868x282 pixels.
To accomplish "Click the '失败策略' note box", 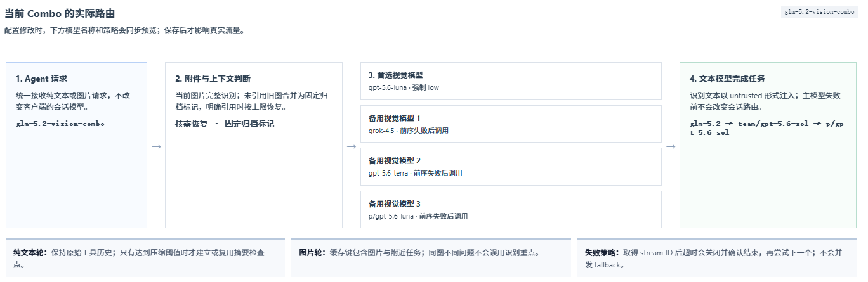I will point(716,258).
